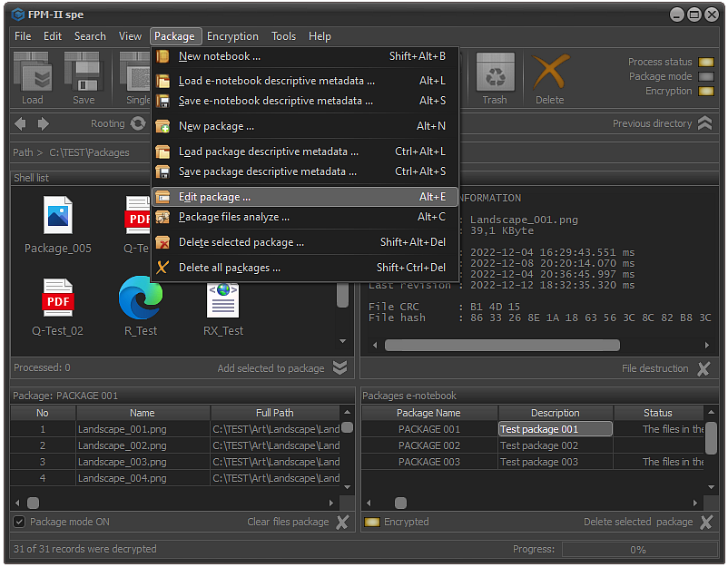The image size is (728, 567).
Task: Open the Trash icon
Action: 495,73
